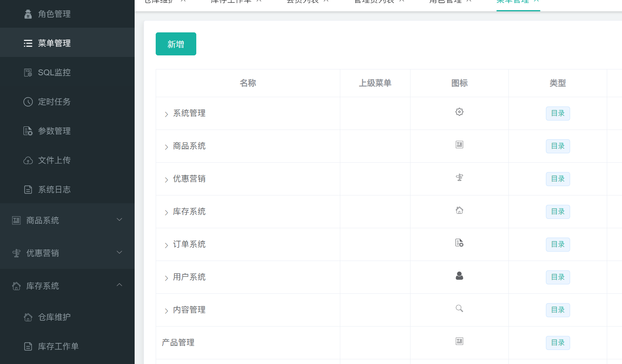The image size is (622, 364).
Task: Click the 新增 button
Action: coord(176,44)
